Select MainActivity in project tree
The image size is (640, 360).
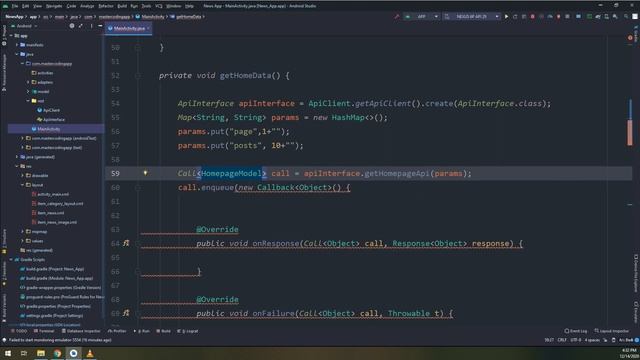(x=46, y=129)
